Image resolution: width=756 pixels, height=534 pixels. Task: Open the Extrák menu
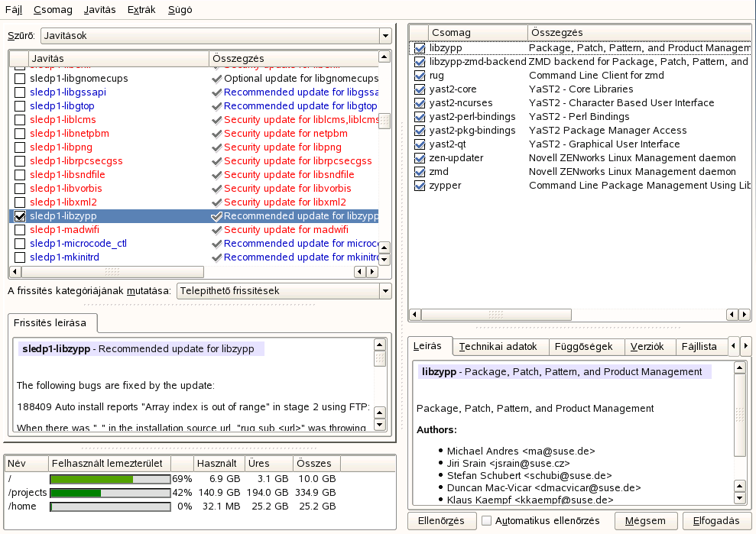pyautogui.click(x=142, y=10)
